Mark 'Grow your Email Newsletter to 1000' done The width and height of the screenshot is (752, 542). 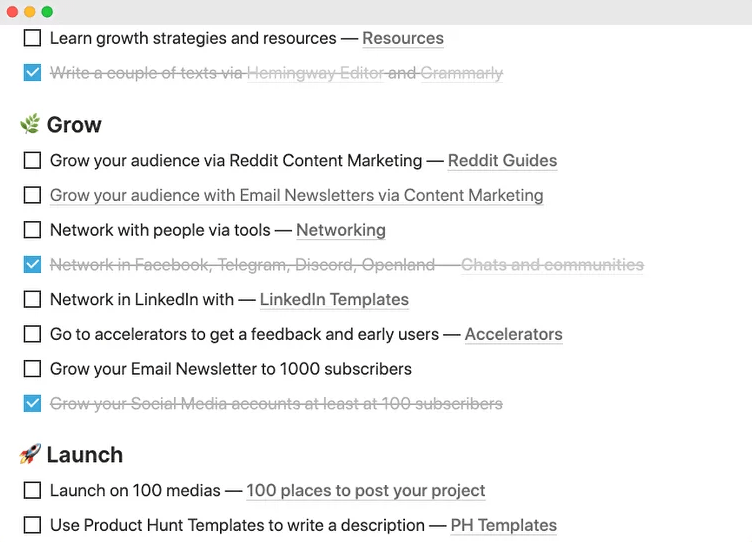pos(32,369)
